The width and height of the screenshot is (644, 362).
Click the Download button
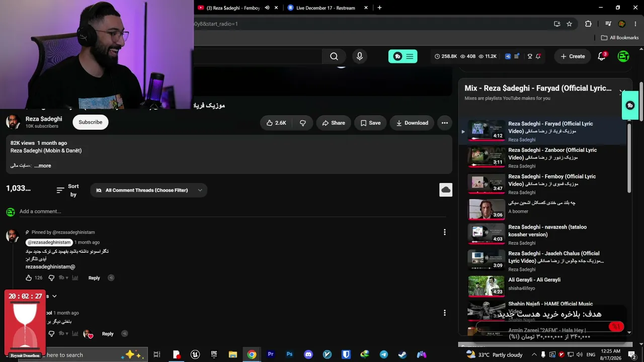(x=412, y=123)
